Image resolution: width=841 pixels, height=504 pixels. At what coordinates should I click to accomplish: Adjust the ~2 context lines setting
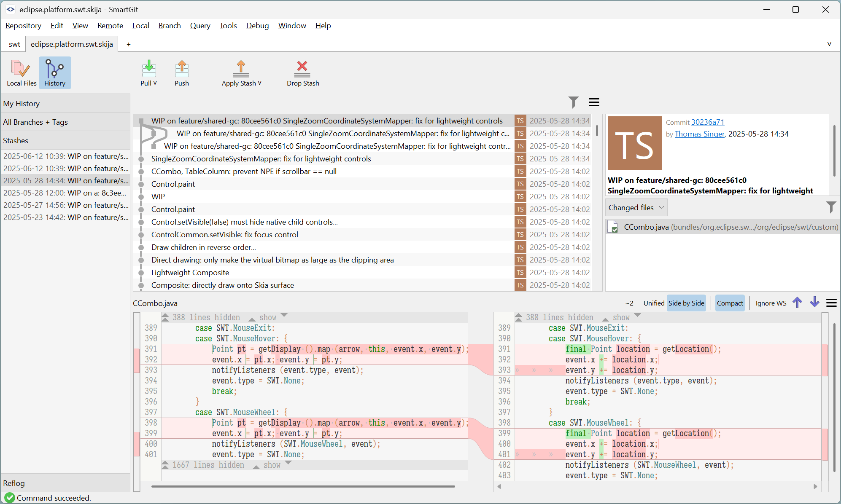[629, 303]
